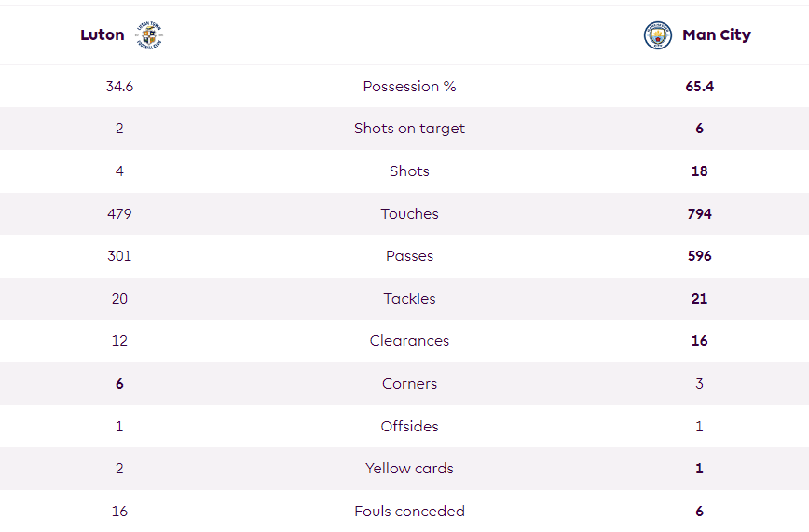Click Luton's 16 fouls conceded value
809x532 pixels.
[x=119, y=512]
